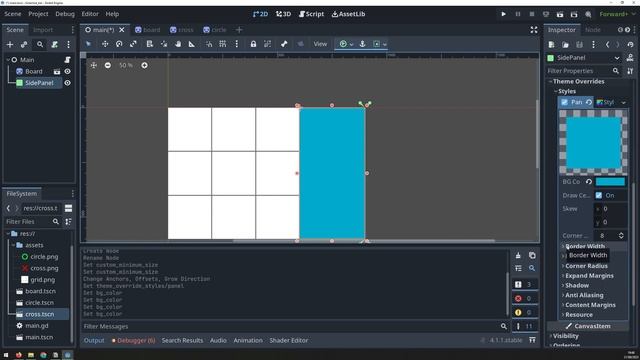Open the Debug menu
Screen dimensions: 640x360
coord(65,14)
